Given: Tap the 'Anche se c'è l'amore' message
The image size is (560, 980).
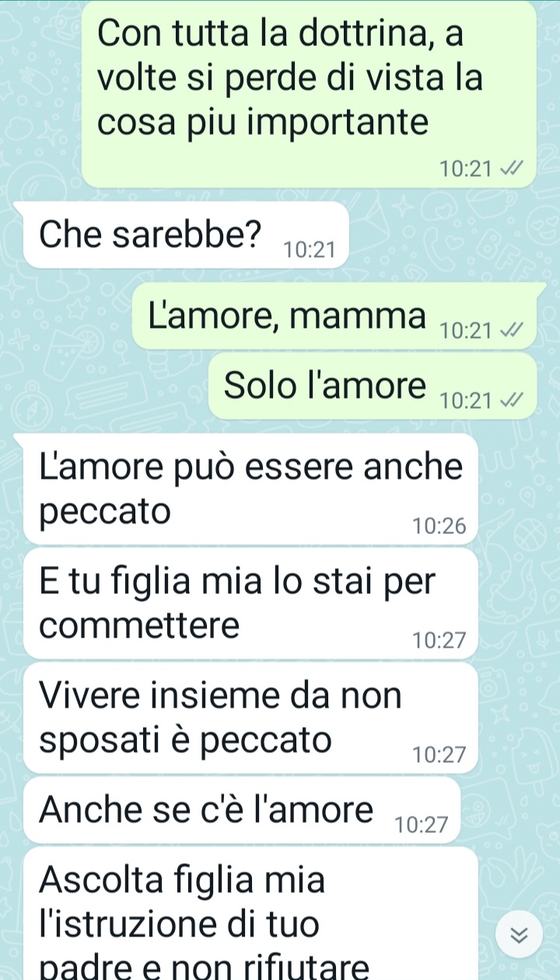Looking at the screenshot, I should coord(243,810).
